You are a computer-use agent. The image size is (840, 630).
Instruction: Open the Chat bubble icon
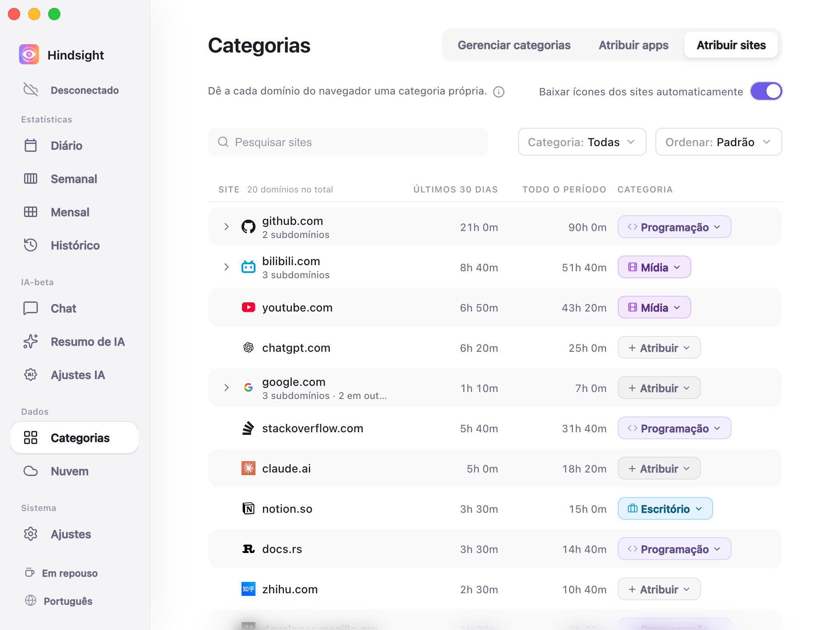point(31,308)
